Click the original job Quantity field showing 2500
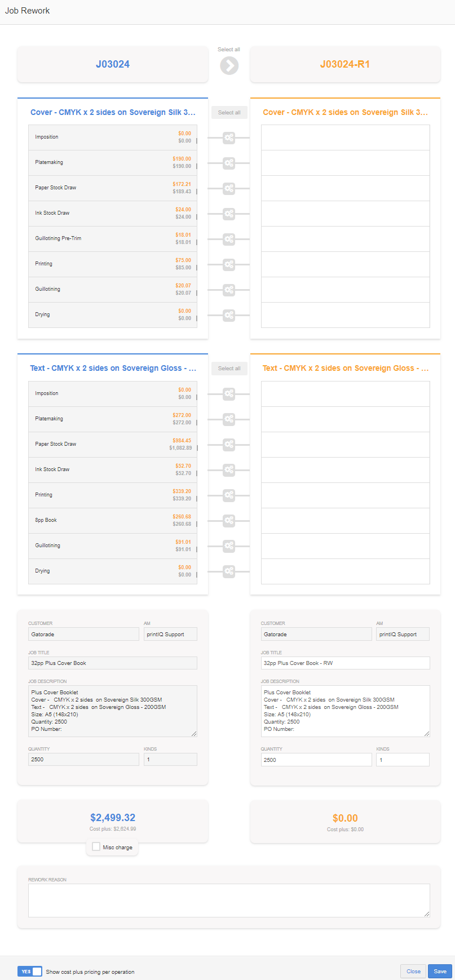 click(x=83, y=760)
